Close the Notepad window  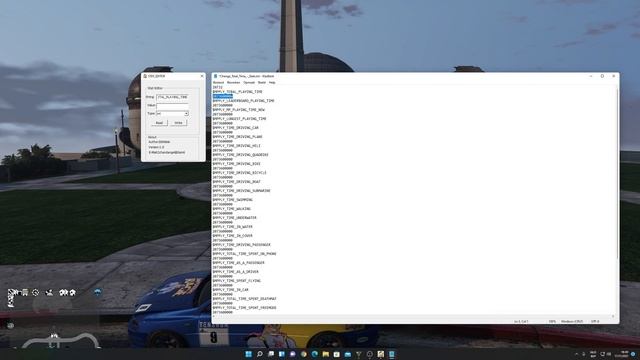pos(613,76)
